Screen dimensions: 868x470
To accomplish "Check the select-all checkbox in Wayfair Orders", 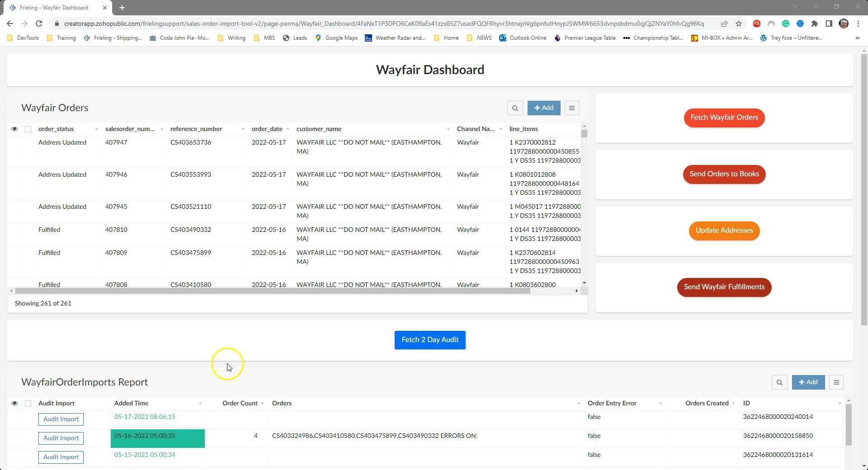I will 28,129.
